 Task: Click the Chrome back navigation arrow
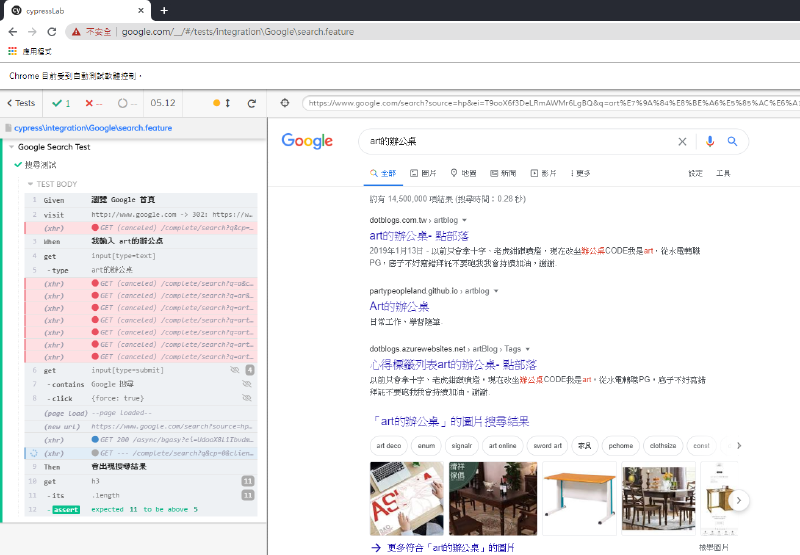pyautogui.click(x=12, y=31)
